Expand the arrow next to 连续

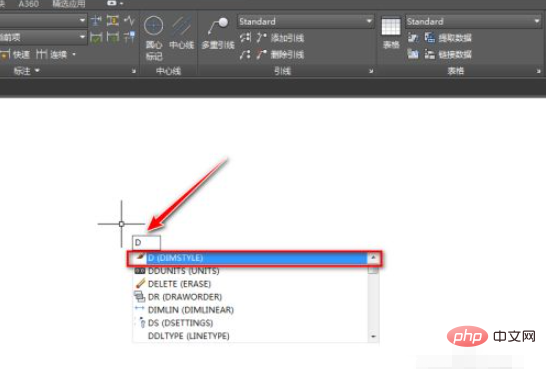coord(74,54)
